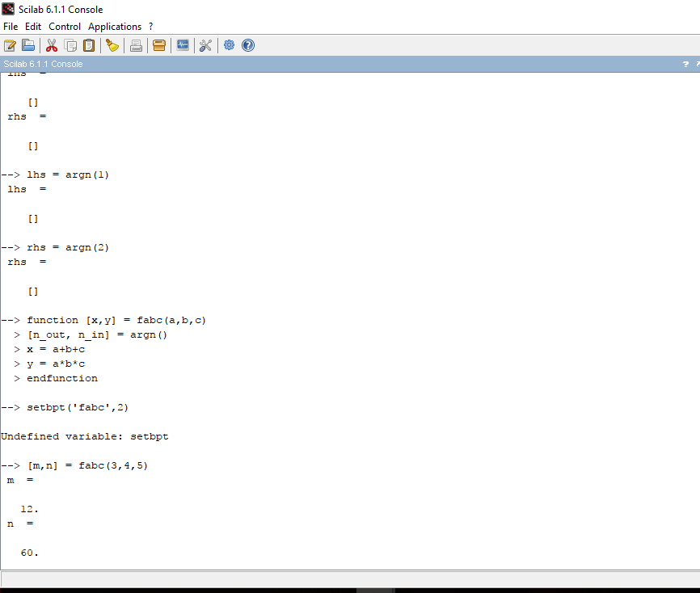Copy selection using the toolbar copy icon
This screenshot has height=593, width=700.
[70, 45]
